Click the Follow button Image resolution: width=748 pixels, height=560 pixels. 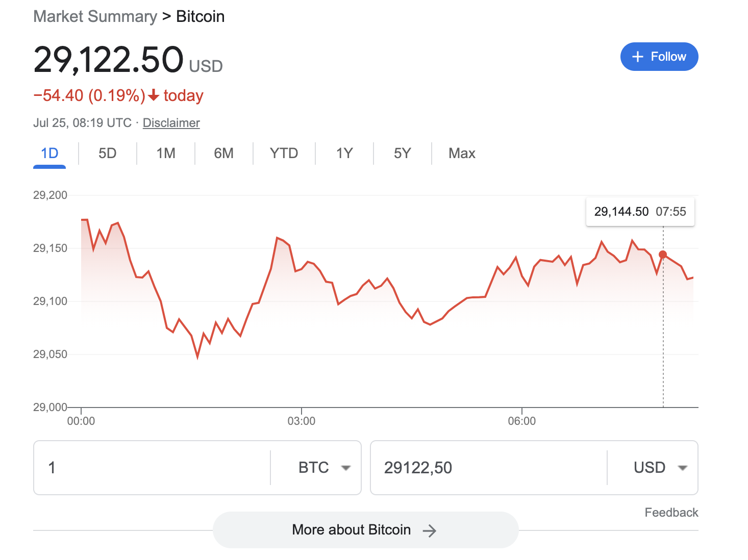coord(659,57)
